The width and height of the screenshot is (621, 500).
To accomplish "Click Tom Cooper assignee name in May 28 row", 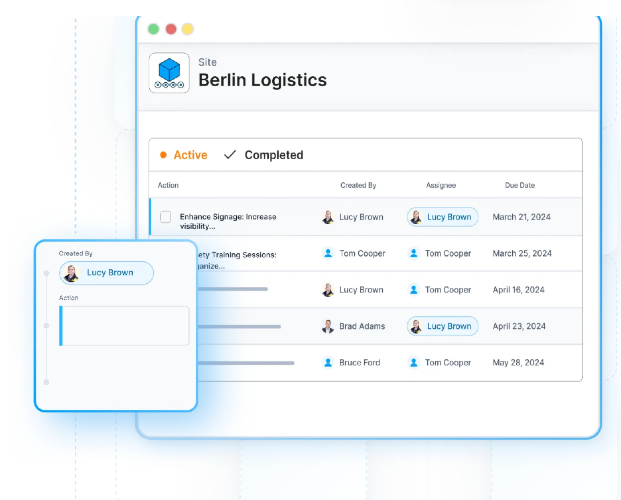I will coord(448,363).
